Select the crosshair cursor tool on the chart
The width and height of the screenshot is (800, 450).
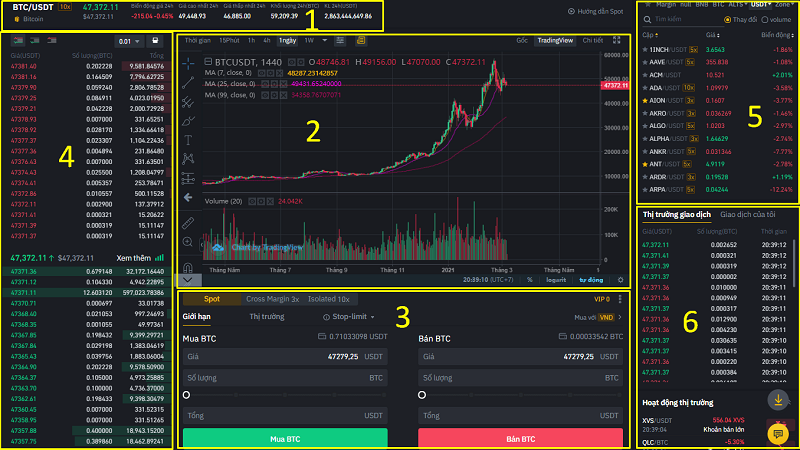188,63
